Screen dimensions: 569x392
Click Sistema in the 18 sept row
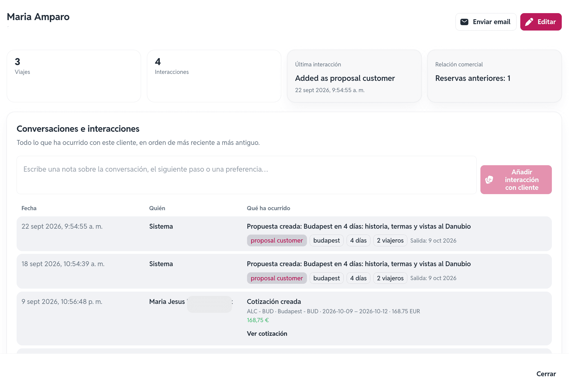(x=161, y=264)
